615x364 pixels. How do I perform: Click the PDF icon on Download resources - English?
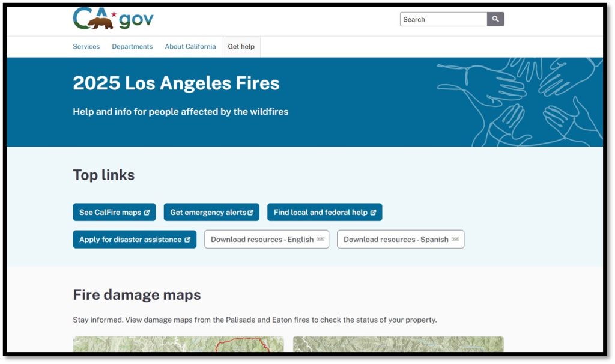319,239
